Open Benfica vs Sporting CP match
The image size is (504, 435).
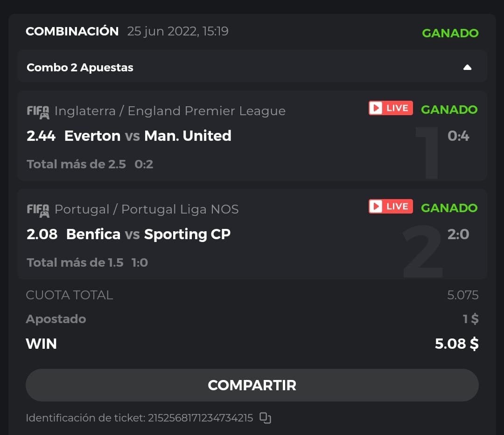click(148, 234)
